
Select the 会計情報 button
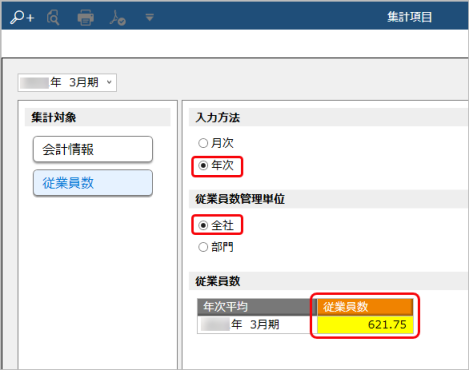tap(93, 149)
